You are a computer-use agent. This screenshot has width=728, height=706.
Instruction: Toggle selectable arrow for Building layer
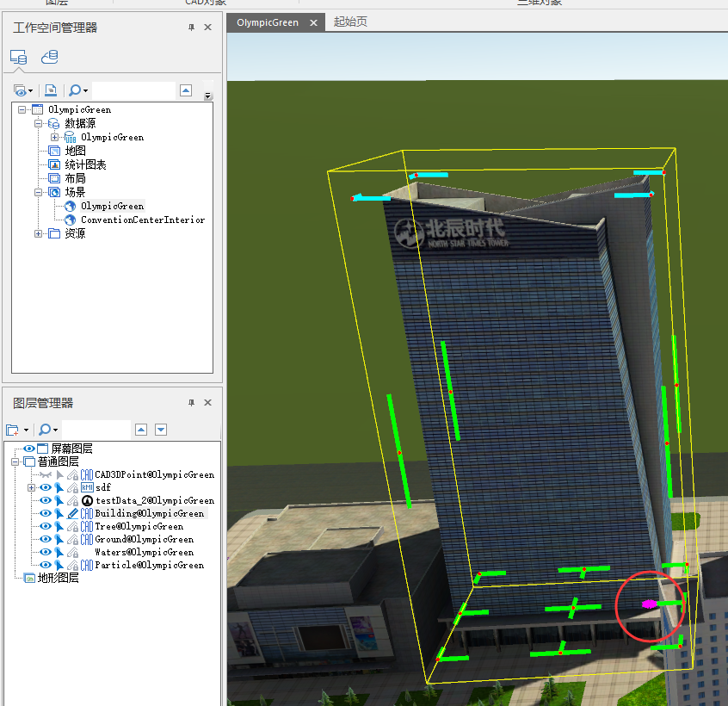click(59, 514)
